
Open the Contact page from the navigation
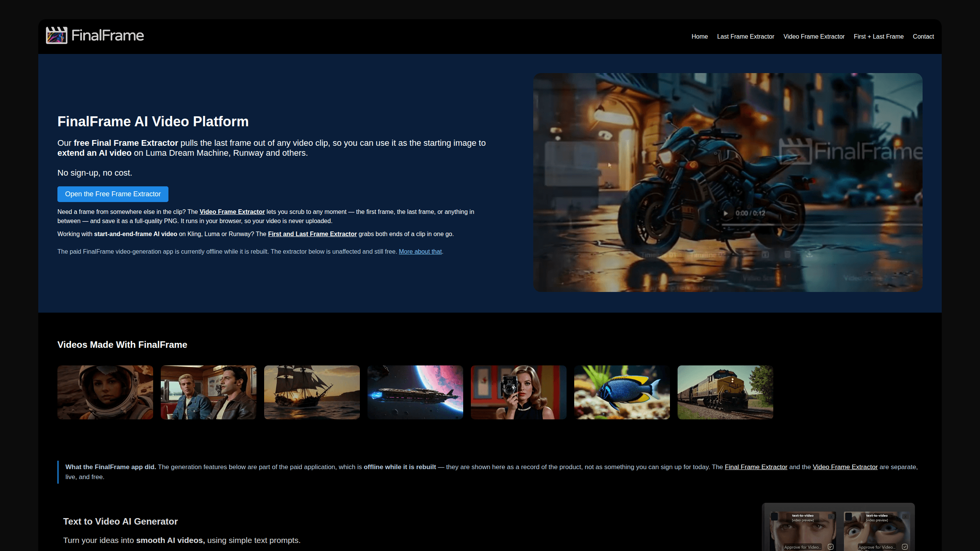tap(923, 36)
